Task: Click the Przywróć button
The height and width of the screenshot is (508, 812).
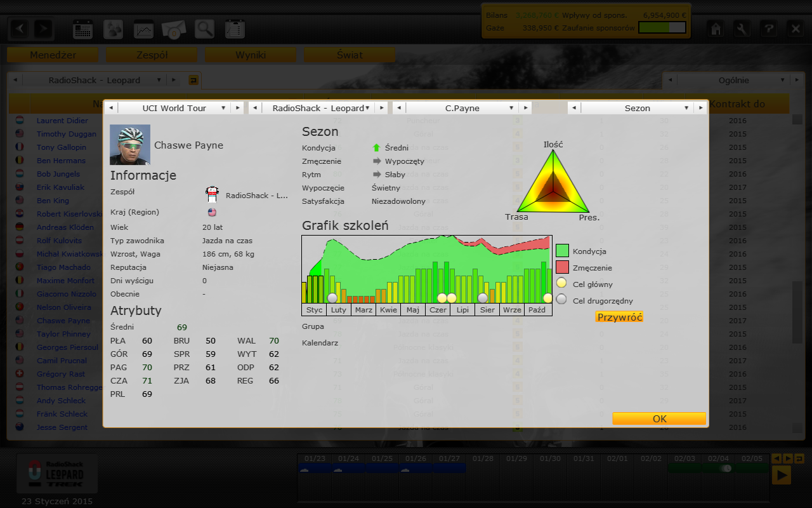Action: 619,317
